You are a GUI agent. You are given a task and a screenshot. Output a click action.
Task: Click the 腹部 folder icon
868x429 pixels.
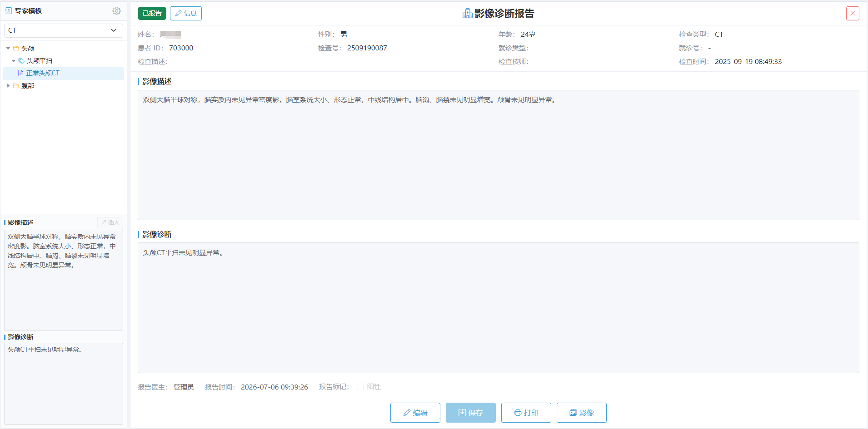click(16, 86)
